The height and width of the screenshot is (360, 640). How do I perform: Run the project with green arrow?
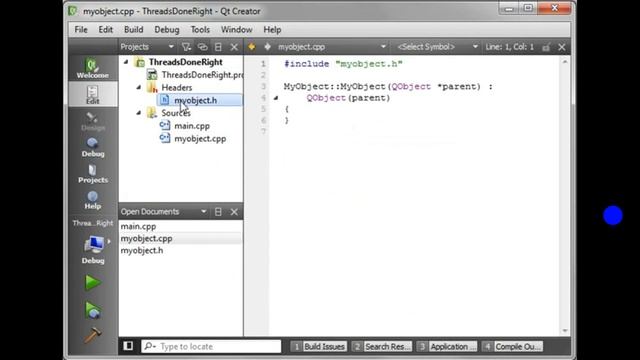click(x=93, y=282)
